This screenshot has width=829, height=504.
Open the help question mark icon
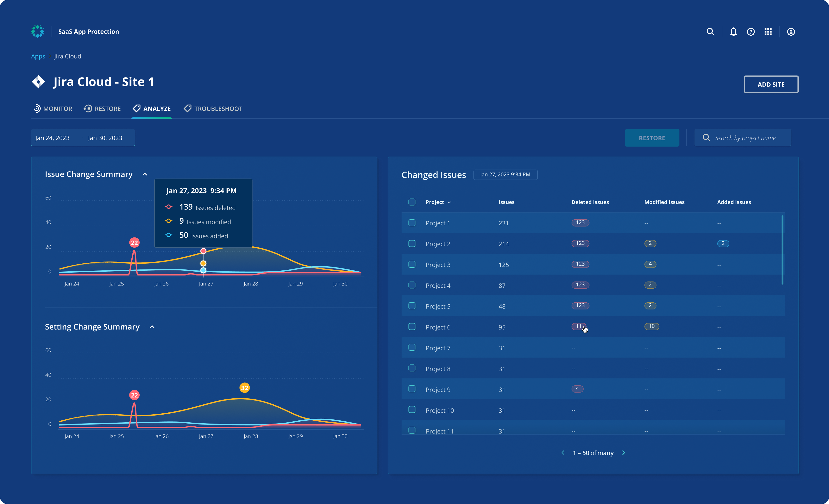point(751,31)
